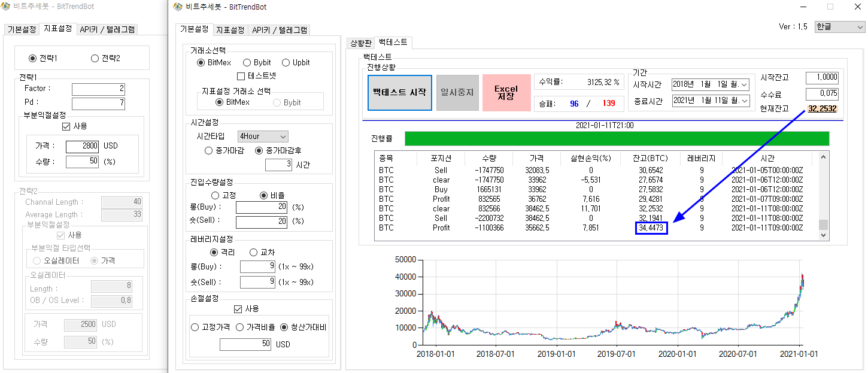Switch to 기본설정 tab in front window

[195, 29]
